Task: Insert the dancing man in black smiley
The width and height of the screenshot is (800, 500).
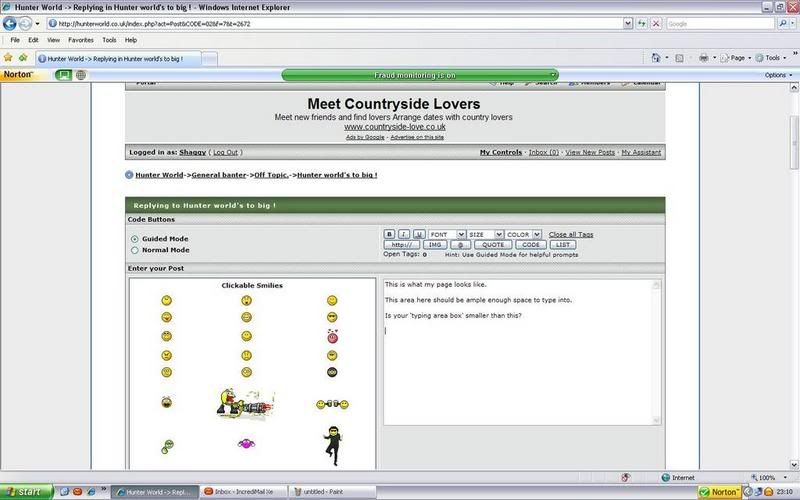Action: [332, 444]
